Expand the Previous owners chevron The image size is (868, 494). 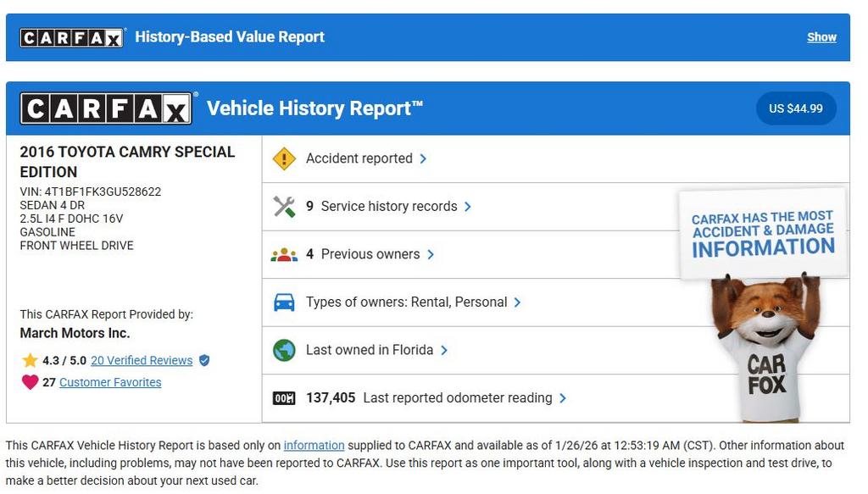[x=431, y=254]
